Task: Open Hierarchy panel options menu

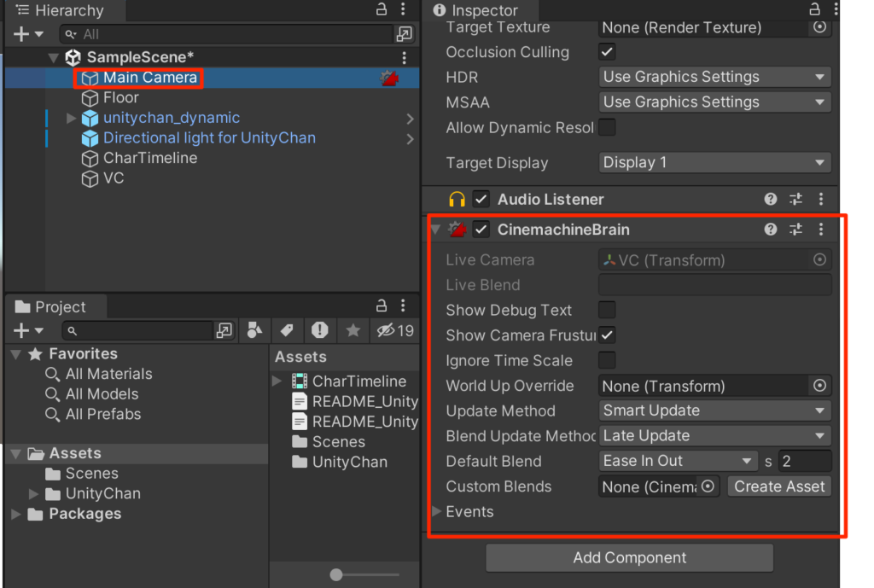Action: pos(403,9)
